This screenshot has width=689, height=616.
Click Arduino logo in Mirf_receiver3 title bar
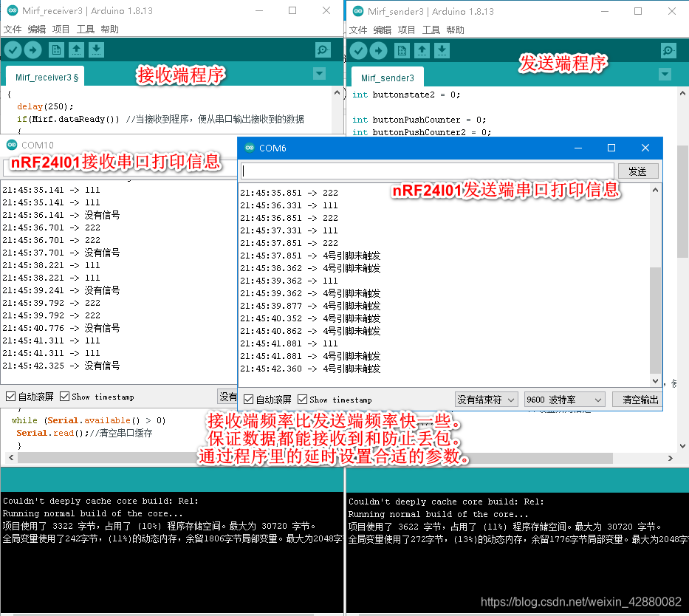click(x=13, y=10)
